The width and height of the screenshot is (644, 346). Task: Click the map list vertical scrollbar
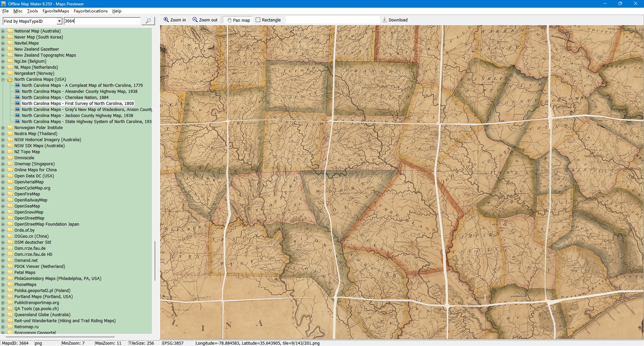point(155,261)
